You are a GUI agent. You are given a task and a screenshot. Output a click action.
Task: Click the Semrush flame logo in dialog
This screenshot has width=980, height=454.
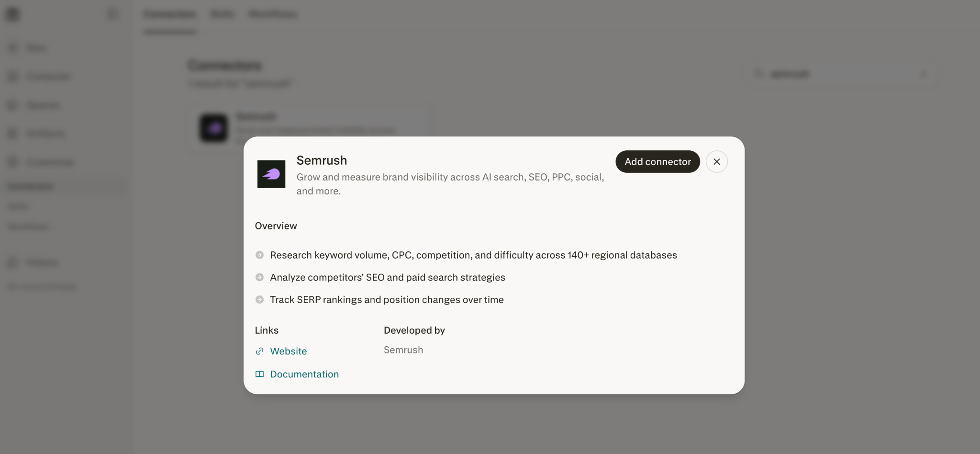click(271, 174)
